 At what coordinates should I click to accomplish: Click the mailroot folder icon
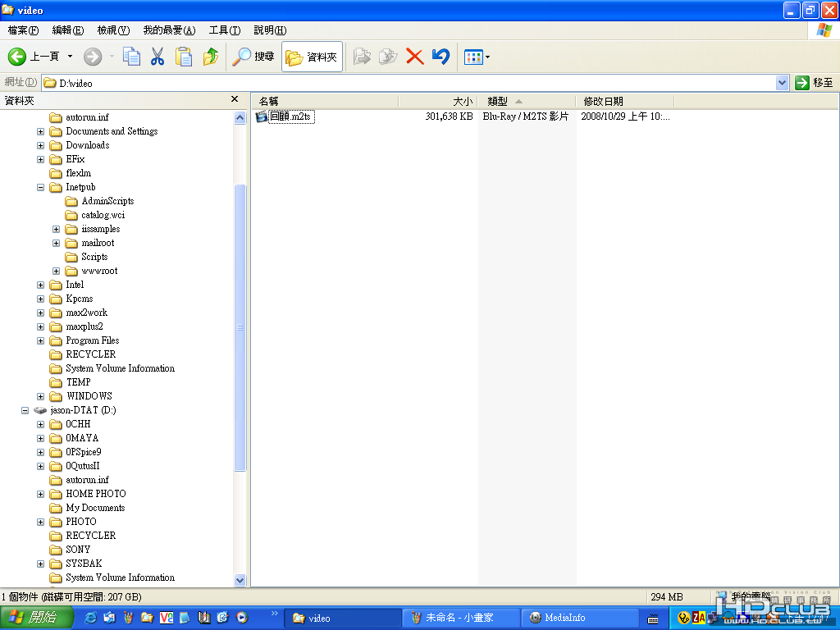[71, 243]
